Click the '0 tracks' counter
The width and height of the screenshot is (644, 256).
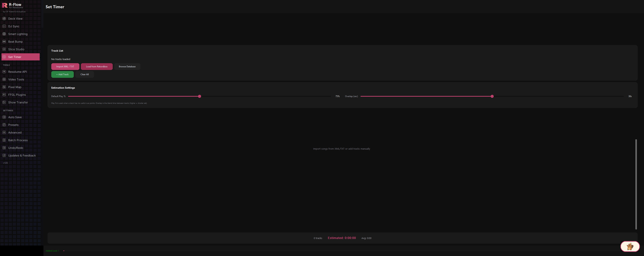point(318,238)
